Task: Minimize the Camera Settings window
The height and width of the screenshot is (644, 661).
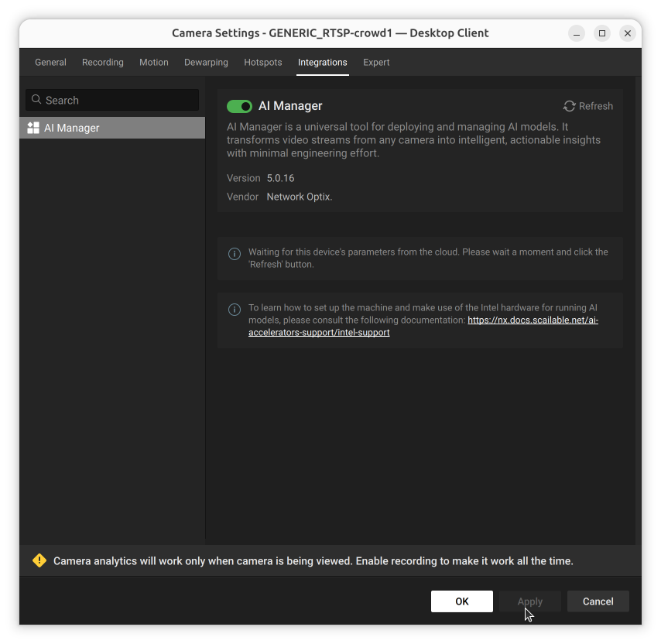Action: 577,33
